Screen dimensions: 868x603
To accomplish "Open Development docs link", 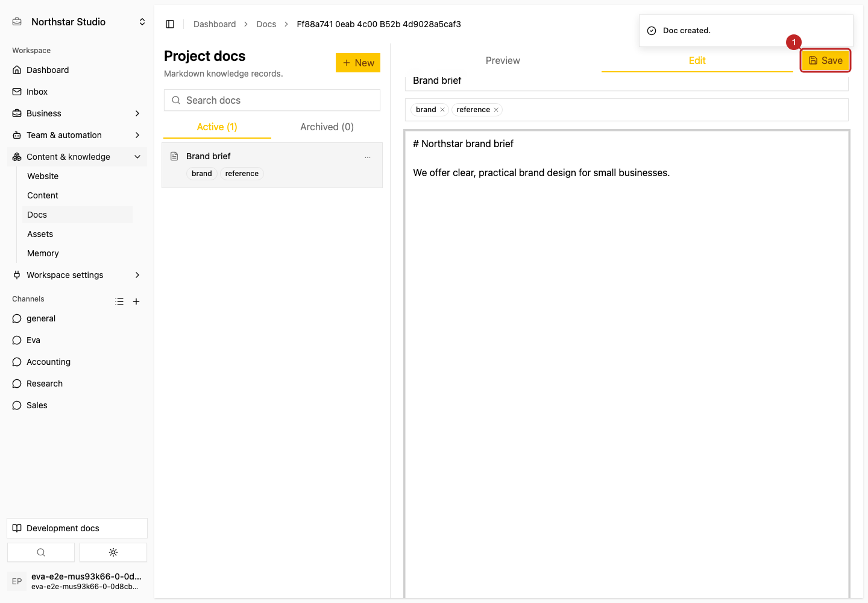I will (77, 528).
